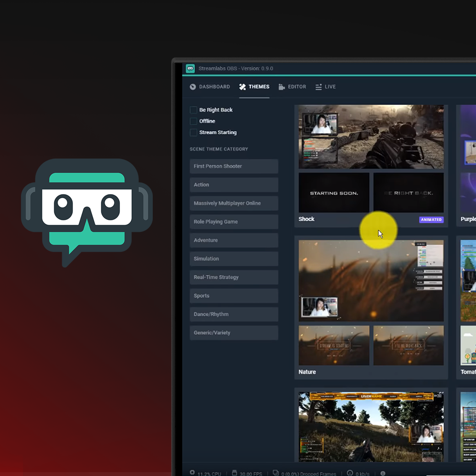Toggle the Stream Starting checkbox
Viewport: 476px width, 476px height.
coord(193,132)
